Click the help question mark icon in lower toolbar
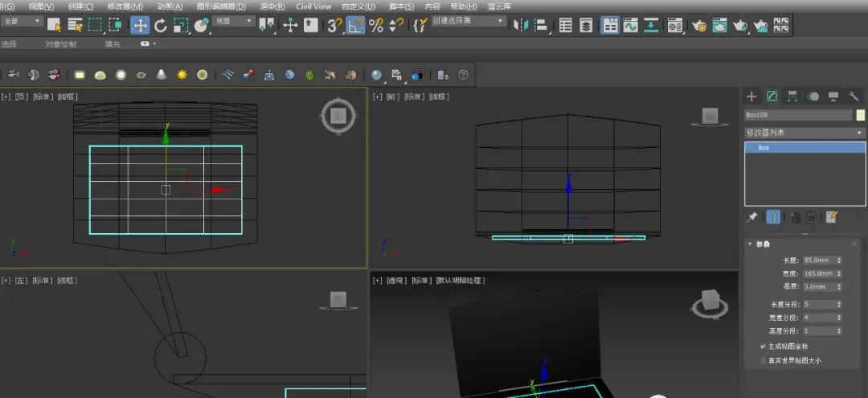Image resolution: width=868 pixels, height=398 pixels. point(464,75)
